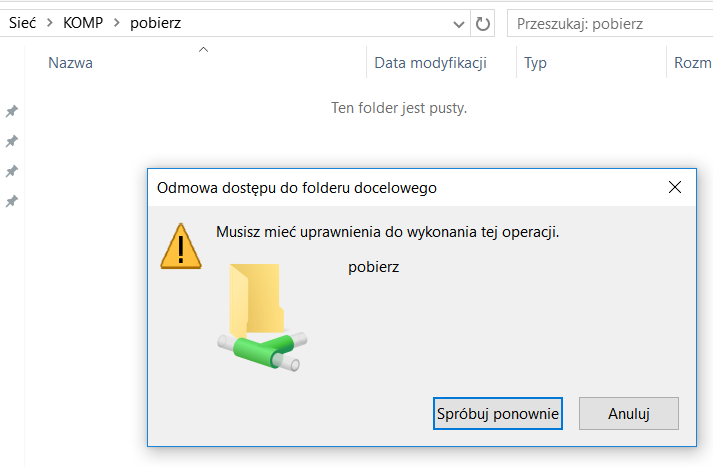
Task: Select pobierz in the breadcrumb path
Action: click(x=156, y=23)
